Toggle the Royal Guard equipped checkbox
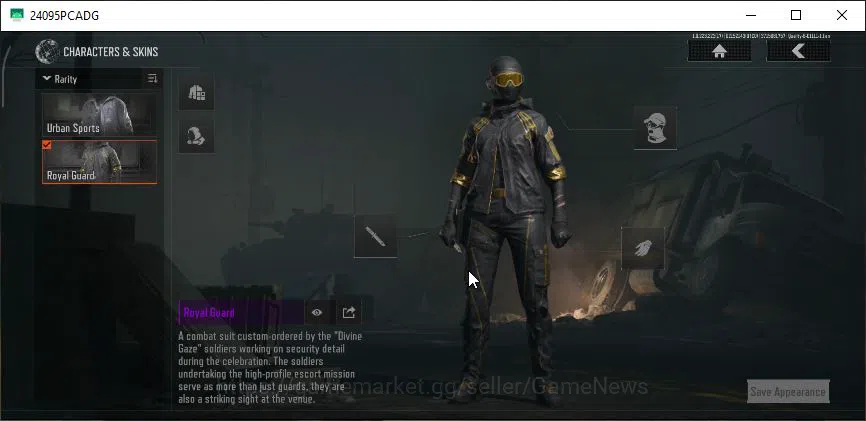The width and height of the screenshot is (866, 421). tap(47, 145)
